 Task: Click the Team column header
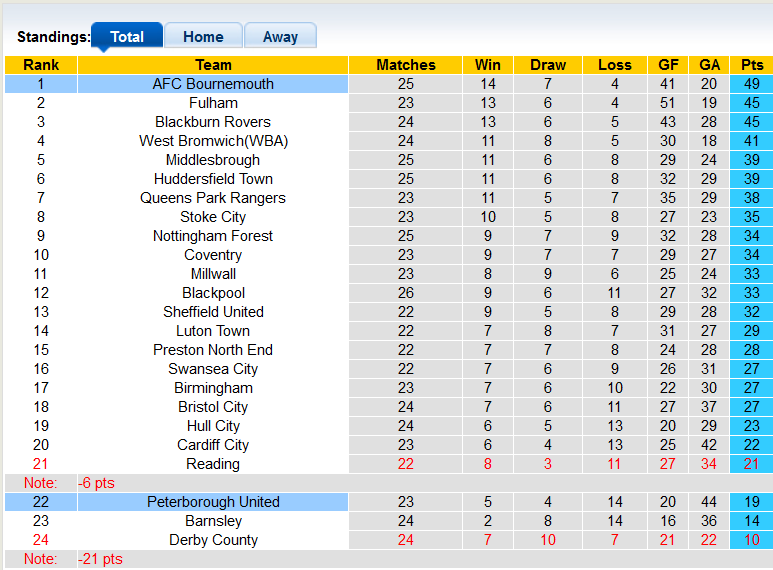pyautogui.click(x=213, y=65)
